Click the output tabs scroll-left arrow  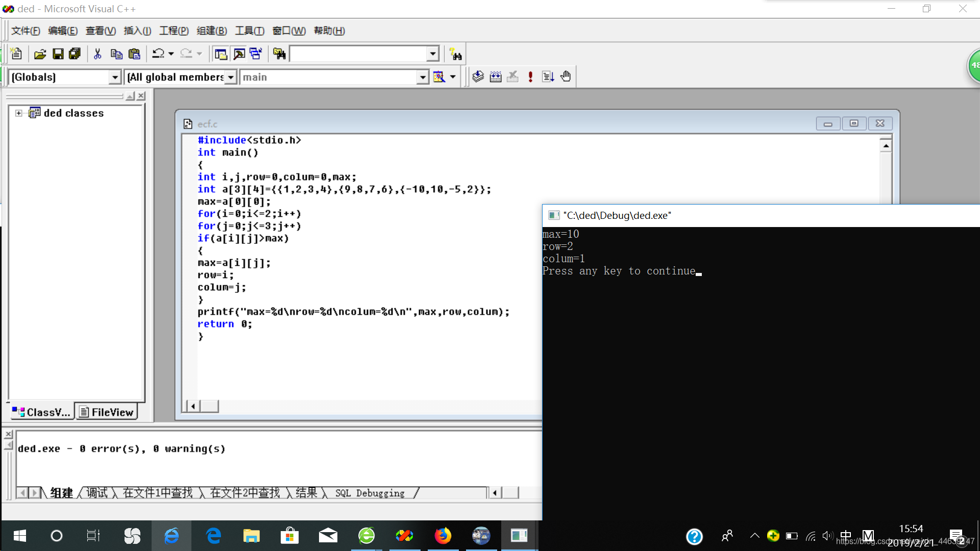[x=22, y=493]
